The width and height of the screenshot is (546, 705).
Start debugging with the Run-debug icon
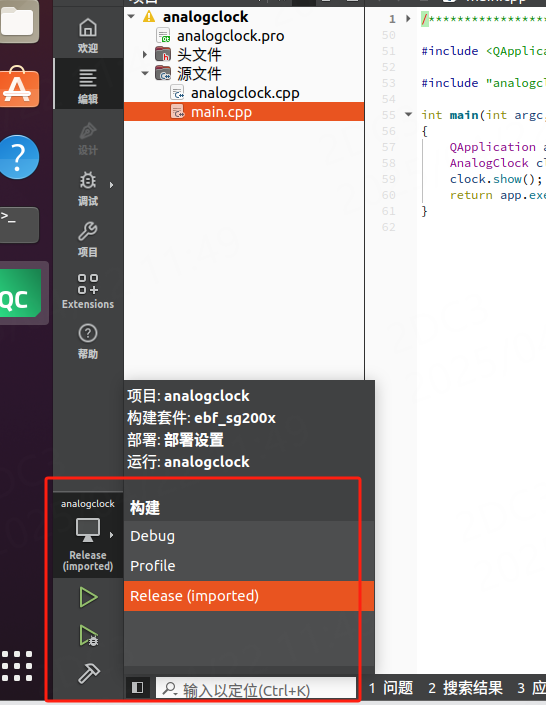(x=89, y=635)
